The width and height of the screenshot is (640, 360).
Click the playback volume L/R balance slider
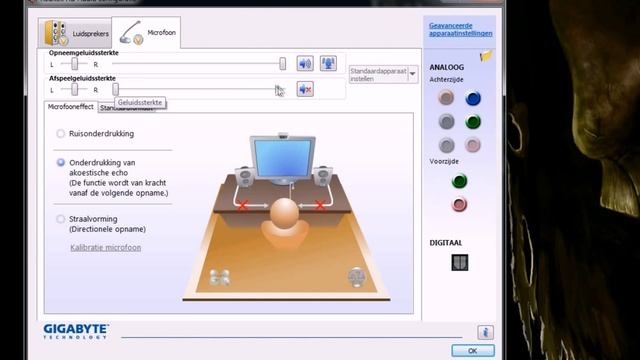(x=74, y=89)
